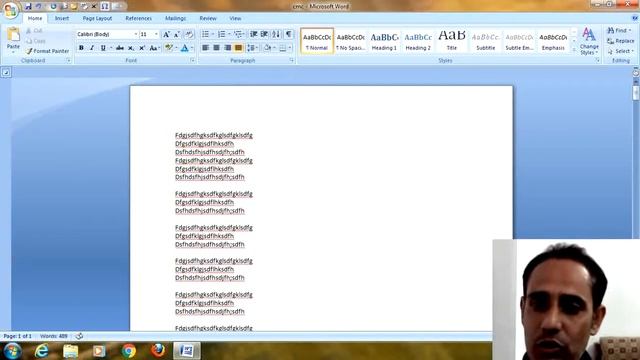Screen dimensions: 640x360
Task: Open Word help with question mark icon
Action: (x=635, y=18)
